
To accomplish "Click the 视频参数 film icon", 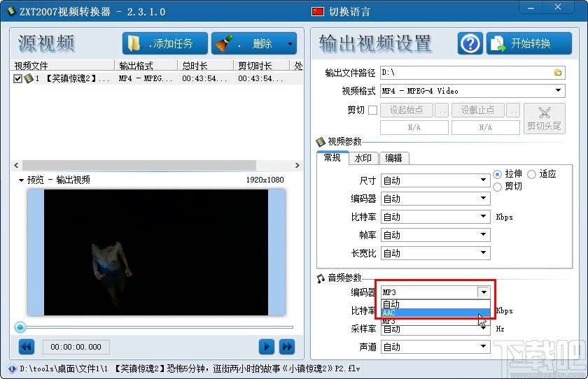I will coord(321,141).
